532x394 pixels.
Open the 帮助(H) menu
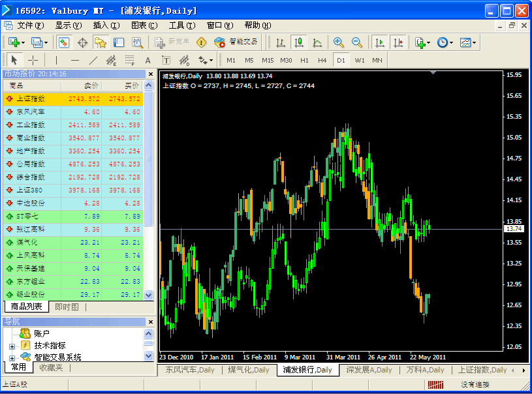pos(258,25)
